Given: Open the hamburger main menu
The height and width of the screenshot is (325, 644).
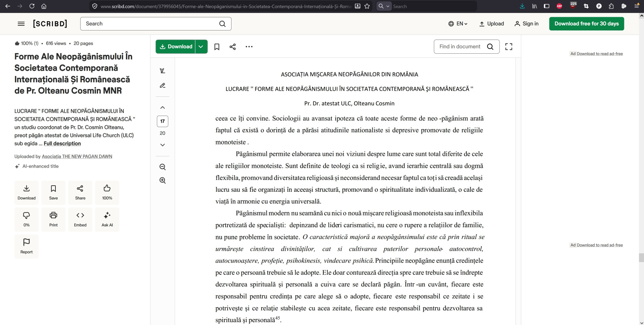Looking at the screenshot, I should [x=21, y=24].
